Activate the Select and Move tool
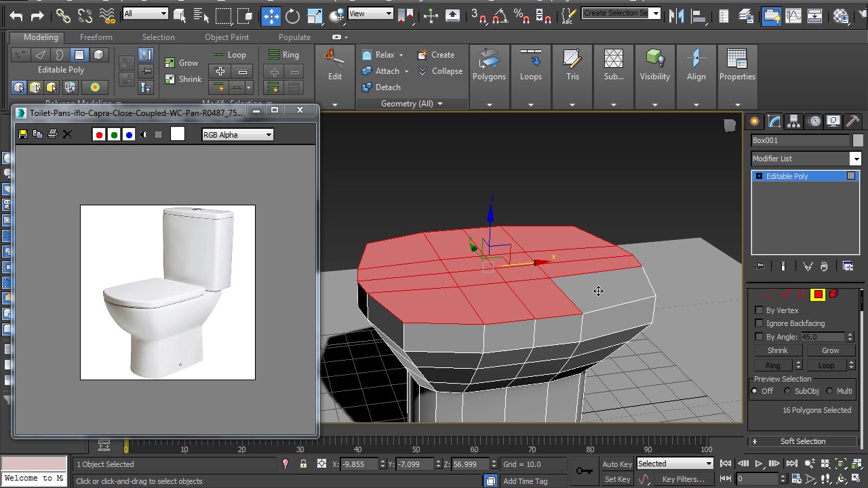Viewport: 868px width, 488px height. [x=271, y=15]
